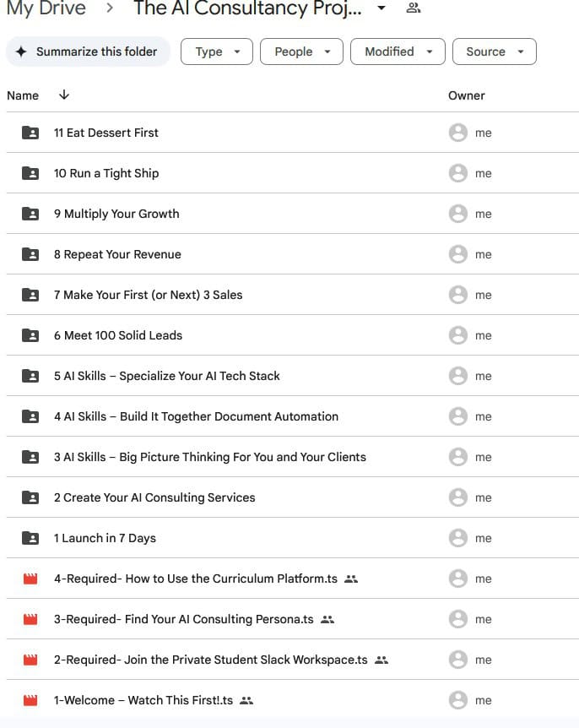Open the Modified filter dropdown
Image resolution: width=579 pixels, height=728 pixels.
[398, 52]
